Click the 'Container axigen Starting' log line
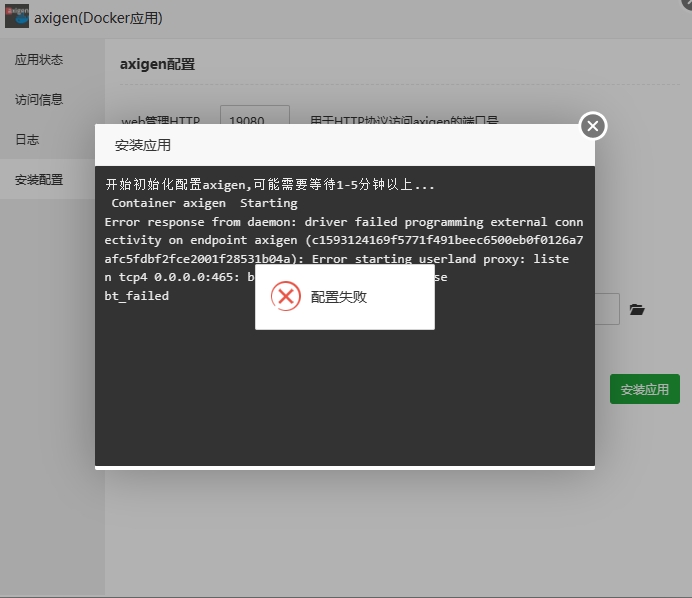692x598 pixels. coord(204,203)
